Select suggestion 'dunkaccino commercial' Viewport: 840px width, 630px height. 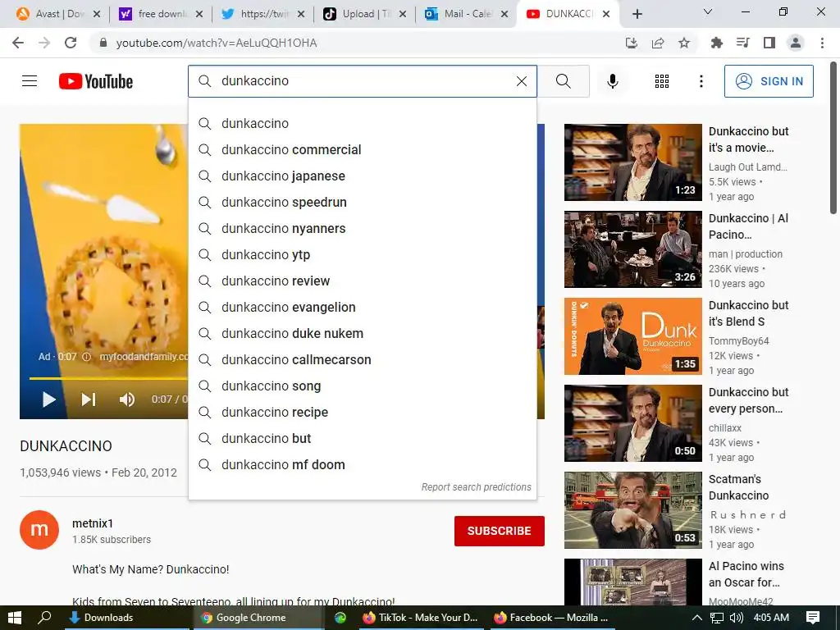(363, 149)
